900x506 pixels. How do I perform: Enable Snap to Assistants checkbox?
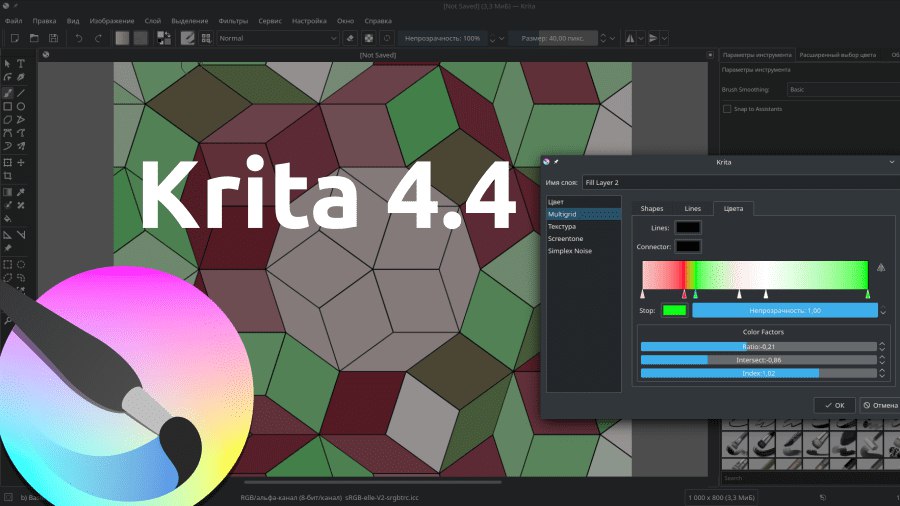click(x=727, y=108)
